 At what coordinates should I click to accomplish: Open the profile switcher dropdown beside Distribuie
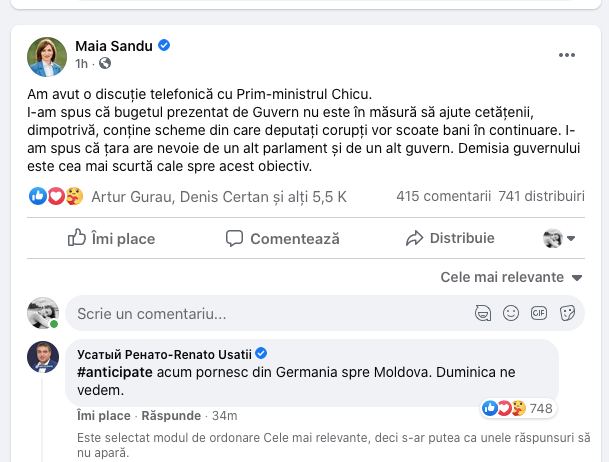[x=559, y=238]
